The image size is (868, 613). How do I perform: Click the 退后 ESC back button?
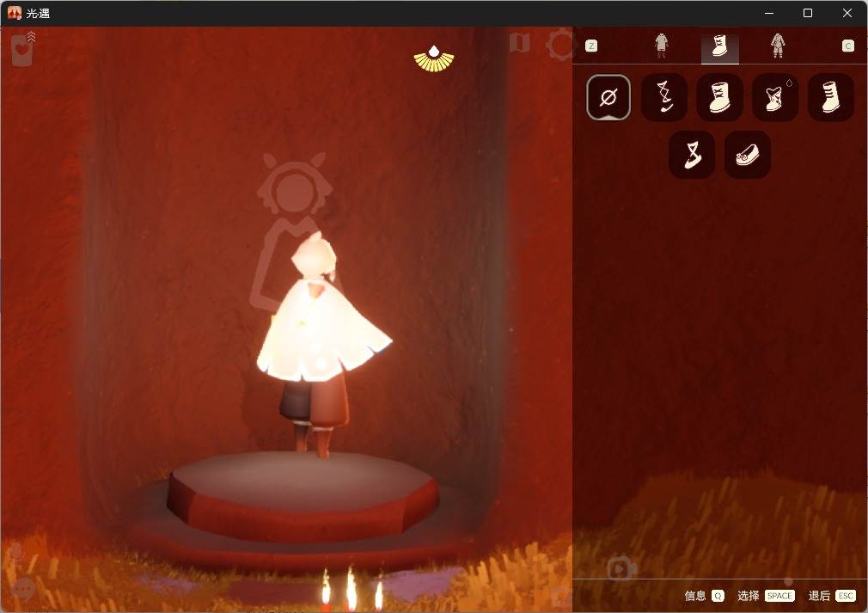coord(832,596)
